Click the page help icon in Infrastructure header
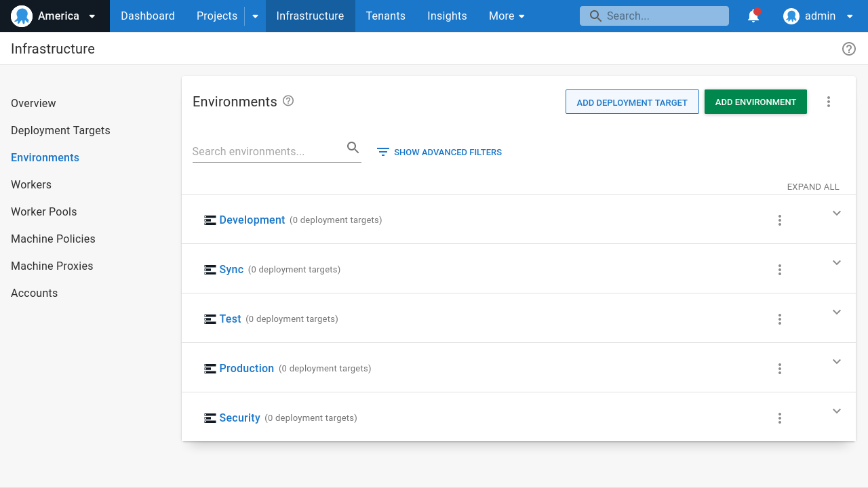Viewport: 868px width, 488px height. [x=848, y=49]
